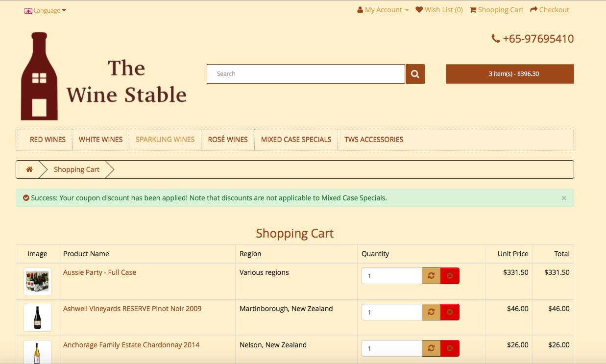Click the UK flag language icon
The image size is (606, 364).
[x=28, y=11]
